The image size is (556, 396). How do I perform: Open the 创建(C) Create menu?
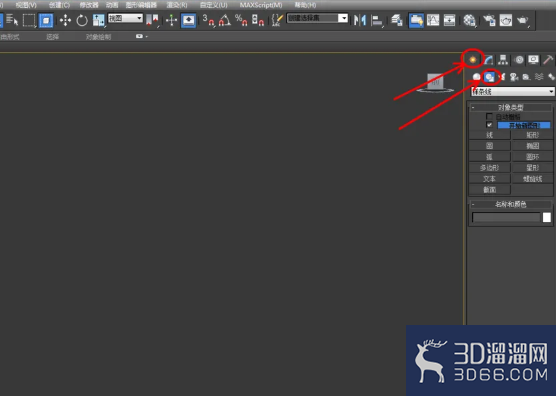(59, 5)
